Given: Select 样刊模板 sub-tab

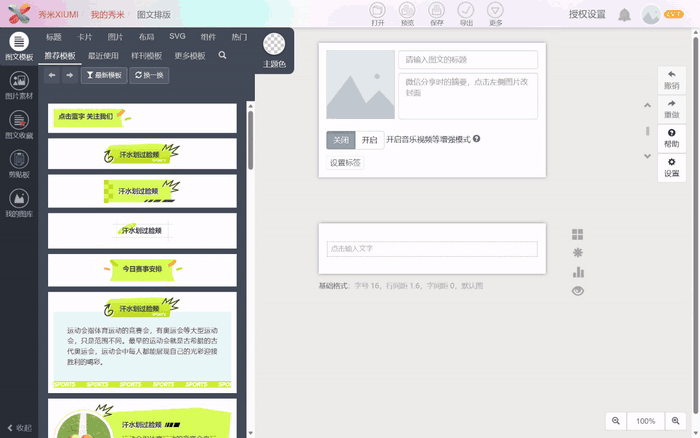Looking at the screenshot, I should (x=146, y=56).
